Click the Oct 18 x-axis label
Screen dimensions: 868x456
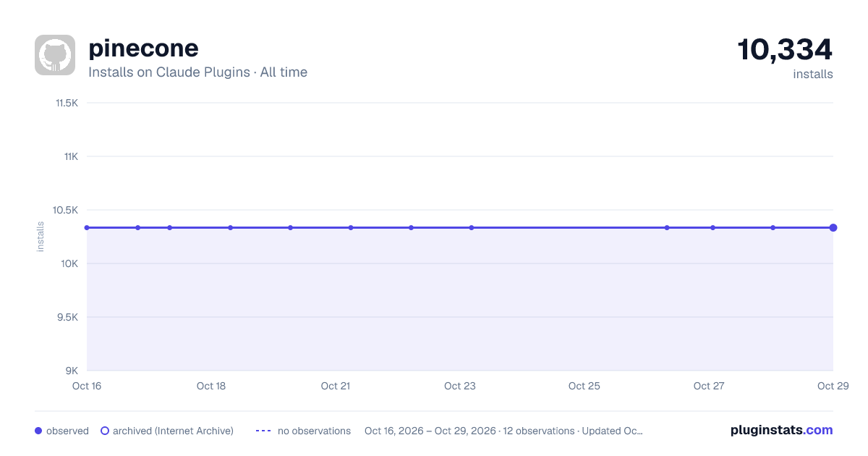tap(211, 386)
